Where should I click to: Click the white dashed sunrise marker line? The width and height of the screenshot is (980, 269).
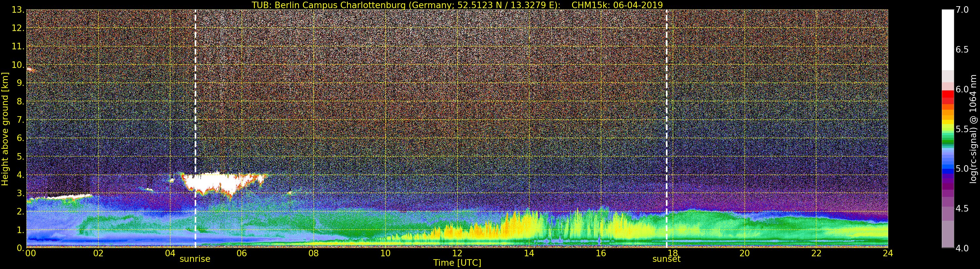coord(195,129)
